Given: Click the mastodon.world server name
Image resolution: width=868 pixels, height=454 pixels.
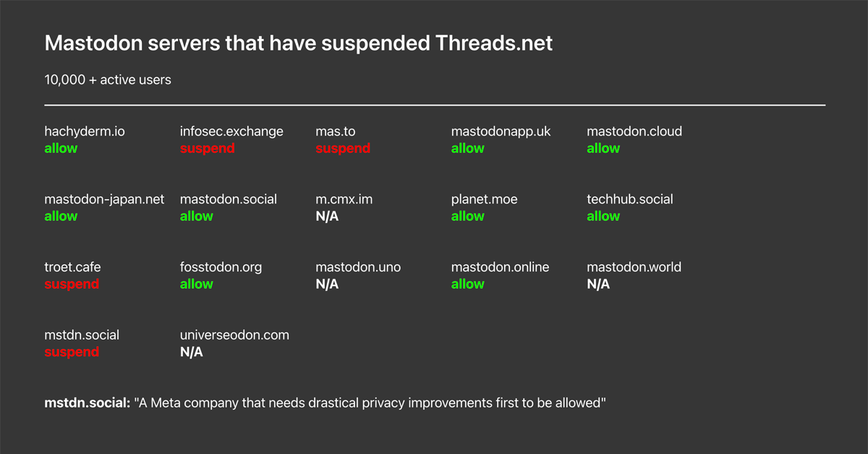Looking at the screenshot, I should pyautogui.click(x=634, y=267).
